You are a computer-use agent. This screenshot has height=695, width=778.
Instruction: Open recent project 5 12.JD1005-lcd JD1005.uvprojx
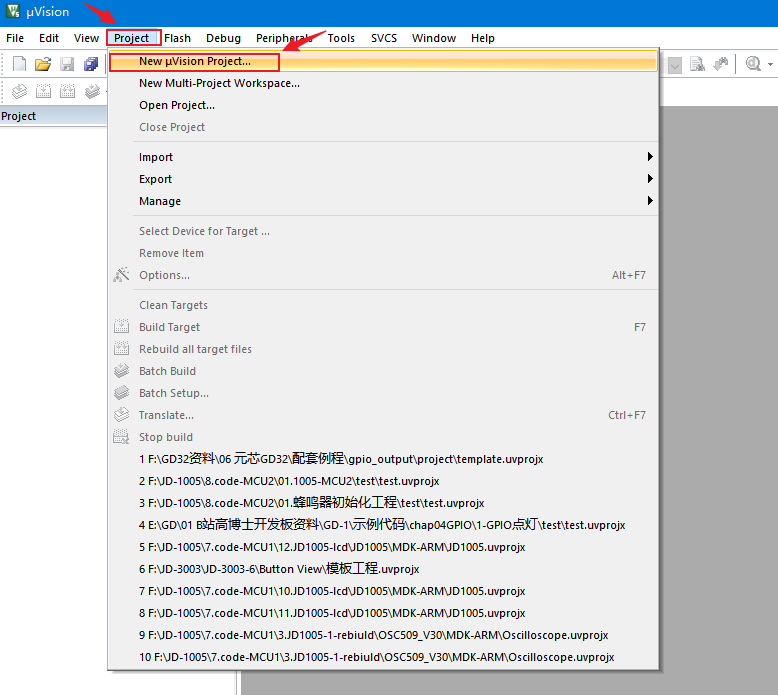tap(383, 547)
